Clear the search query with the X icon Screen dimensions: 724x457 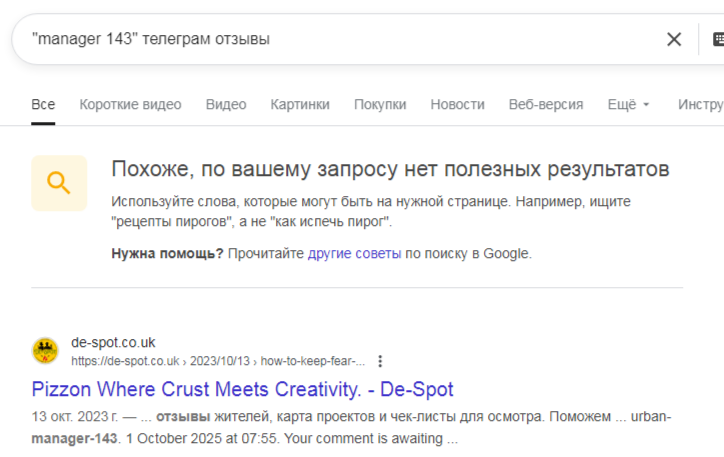click(x=674, y=39)
